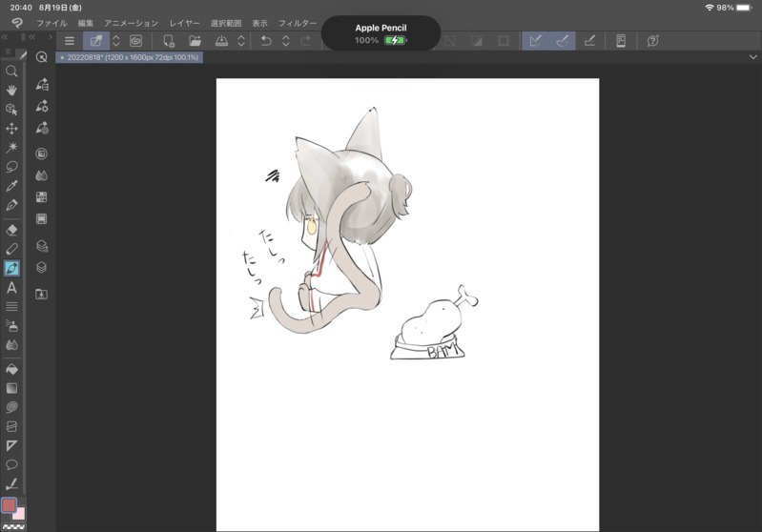Expand the chevron at canvas tab bar right
Screen dimensions: 762x532
tap(752, 57)
